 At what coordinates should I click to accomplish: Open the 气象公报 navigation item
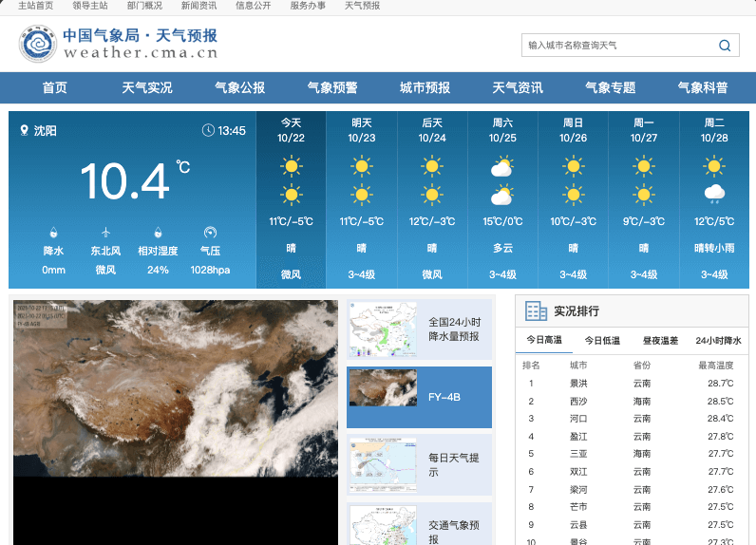pos(239,87)
